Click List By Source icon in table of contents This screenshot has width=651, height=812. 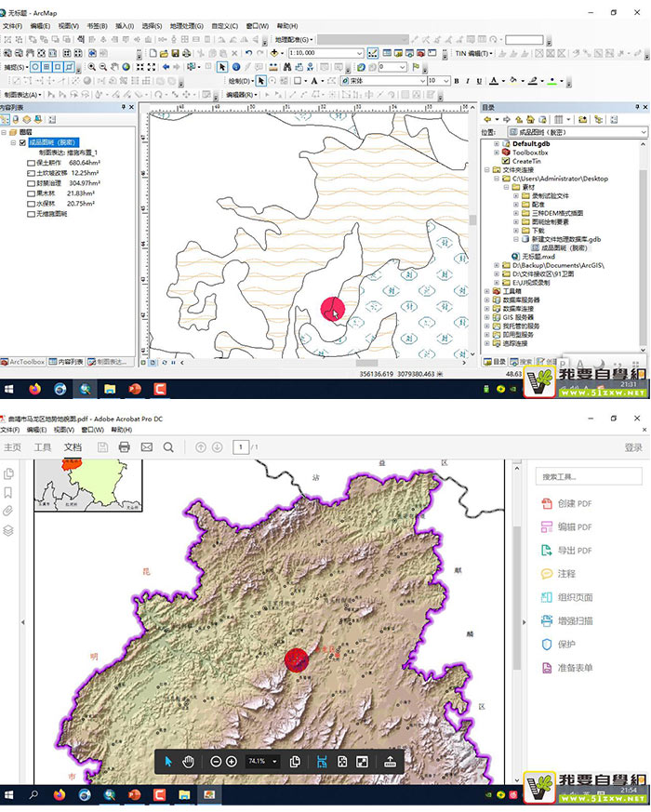point(16,120)
